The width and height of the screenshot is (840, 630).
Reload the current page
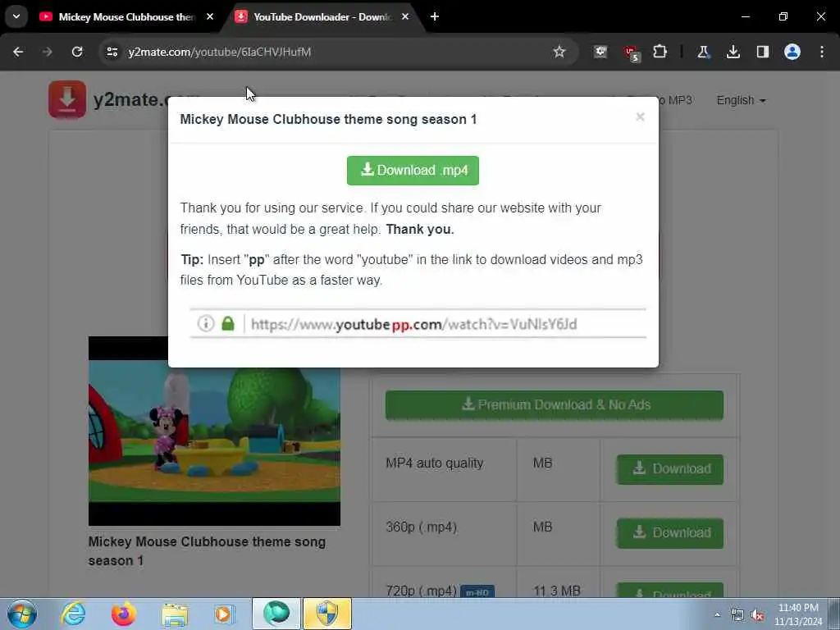(77, 52)
